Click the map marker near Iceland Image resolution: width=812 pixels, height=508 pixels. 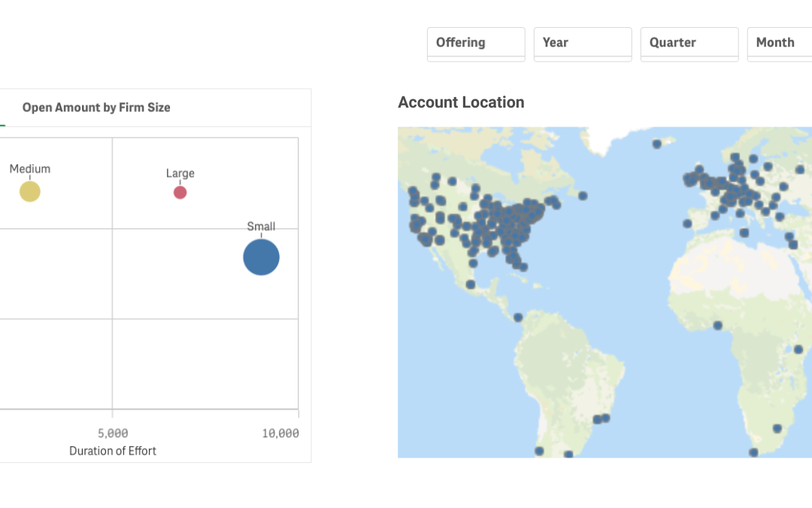[656, 144]
